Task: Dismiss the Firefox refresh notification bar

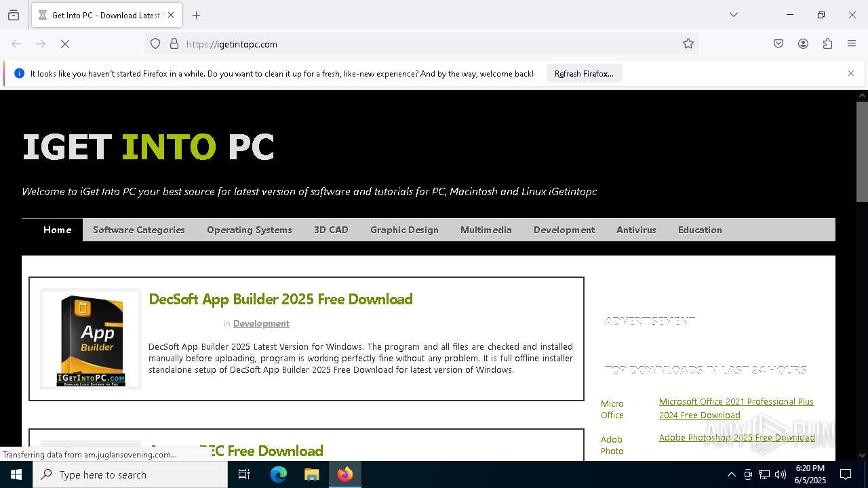Action: pos(851,73)
